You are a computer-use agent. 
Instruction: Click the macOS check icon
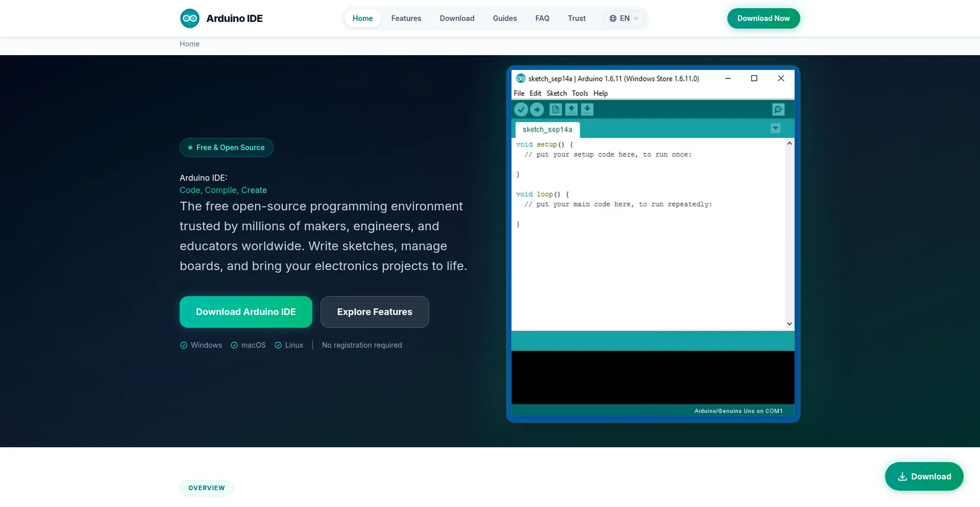[234, 345]
